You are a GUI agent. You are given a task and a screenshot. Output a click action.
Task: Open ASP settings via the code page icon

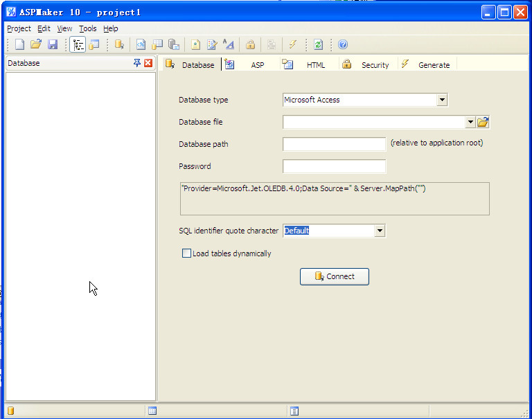click(x=141, y=44)
